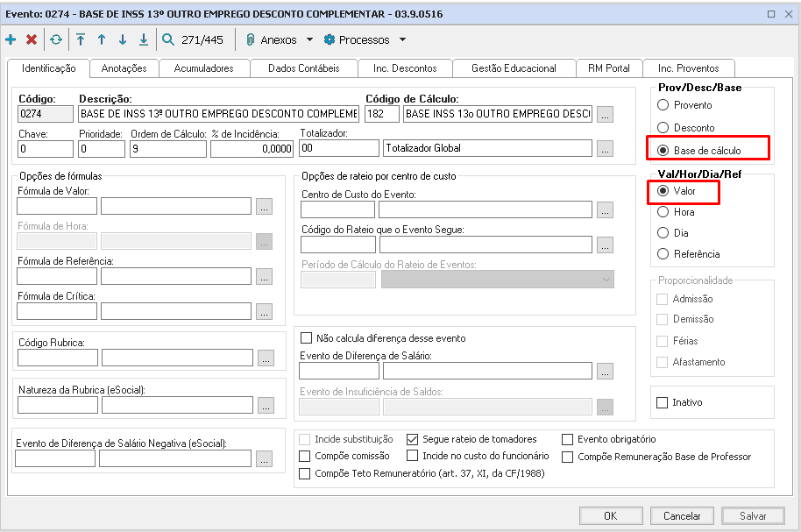The height and width of the screenshot is (532, 801).
Task: Switch to the Gestão Educacional tab
Action: tap(514, 68)
